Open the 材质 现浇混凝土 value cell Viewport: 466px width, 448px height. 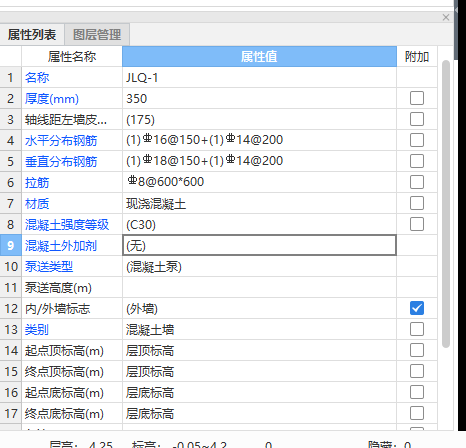(x=259, y=203)
